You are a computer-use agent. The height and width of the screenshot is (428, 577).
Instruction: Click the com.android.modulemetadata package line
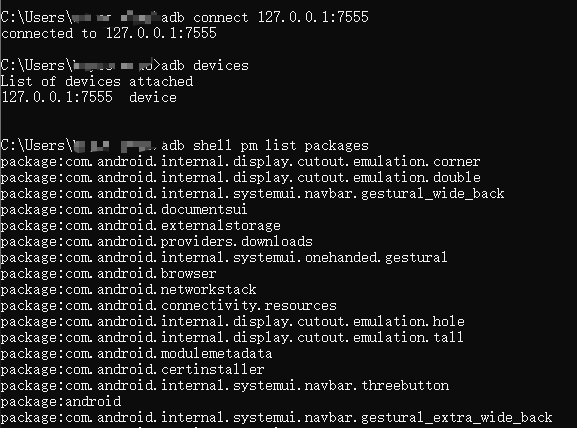[x=137, y=353]
